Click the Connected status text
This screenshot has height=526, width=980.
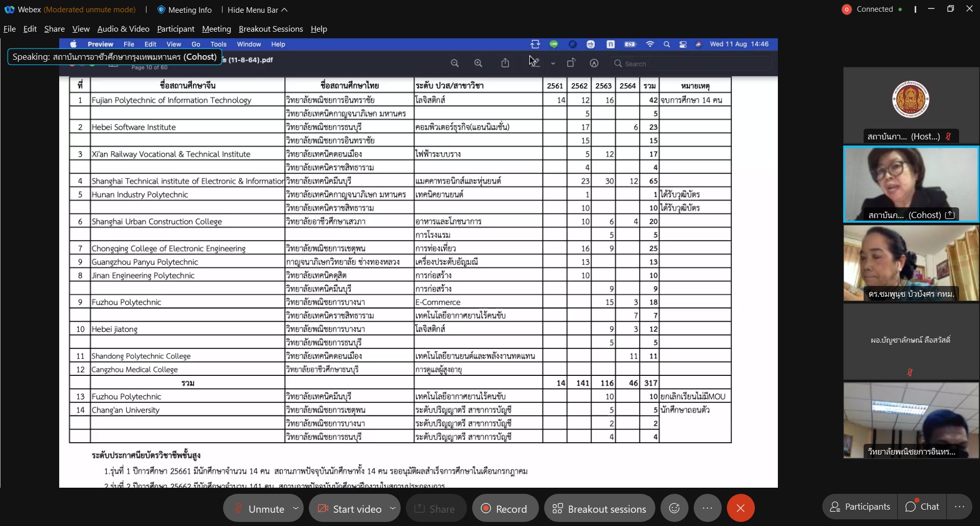(874, 9)
